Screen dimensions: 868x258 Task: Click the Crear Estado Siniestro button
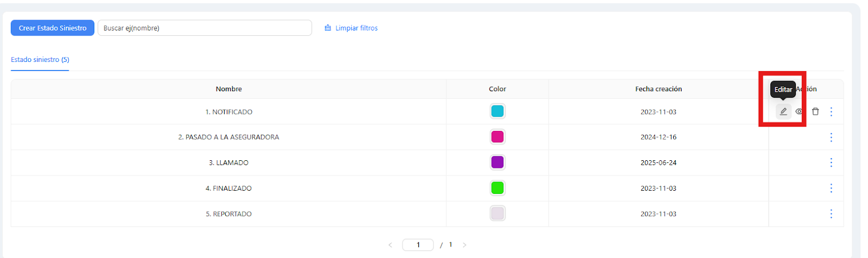[x=53, y=28]
